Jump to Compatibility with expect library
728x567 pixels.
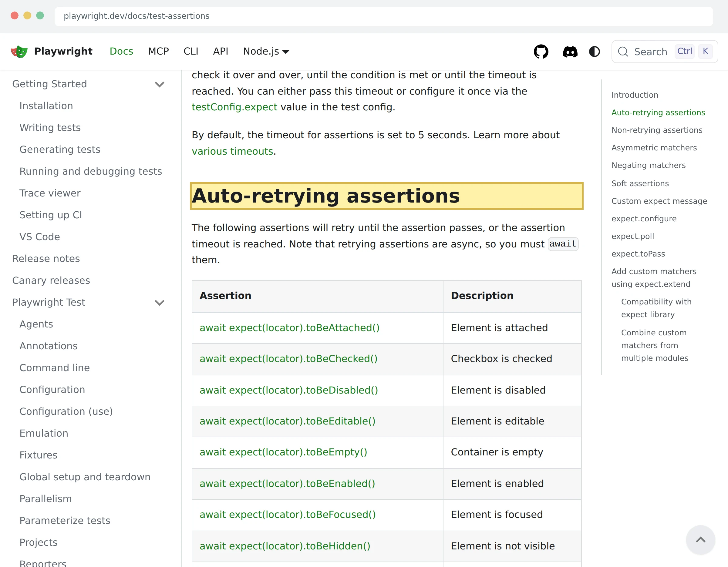(x=656, y=308)
